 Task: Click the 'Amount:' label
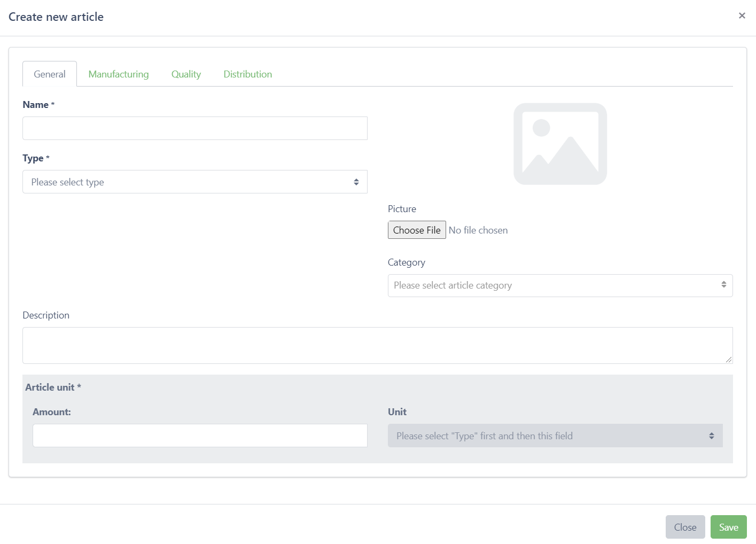[x=52, y=412]
